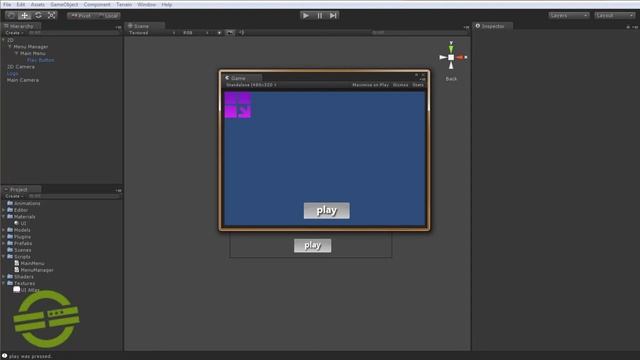640x360 pixels.
Task: Expand the Models folder arrow
Action: (x=4, y=230)
